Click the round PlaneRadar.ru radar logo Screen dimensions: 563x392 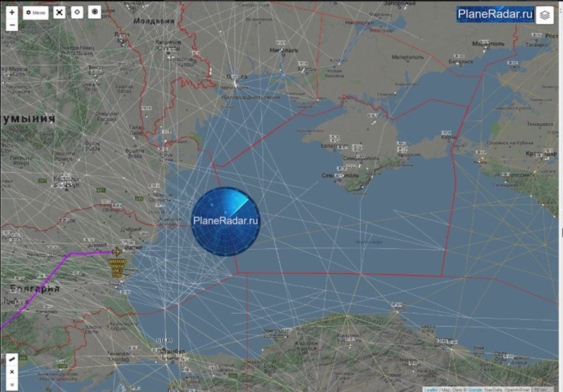226,220
